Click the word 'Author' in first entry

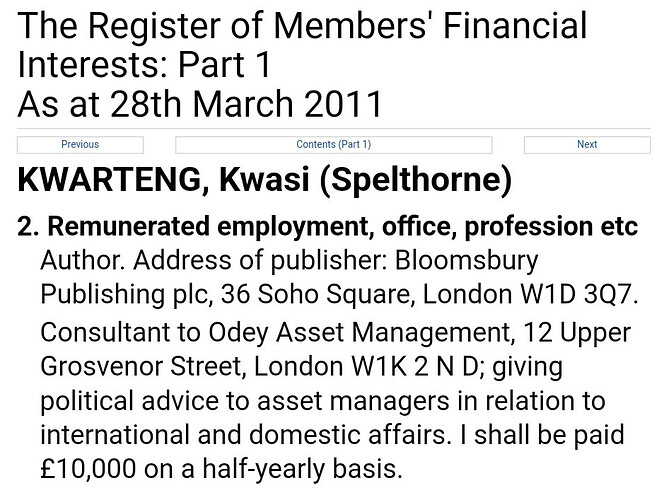[82, 261]
